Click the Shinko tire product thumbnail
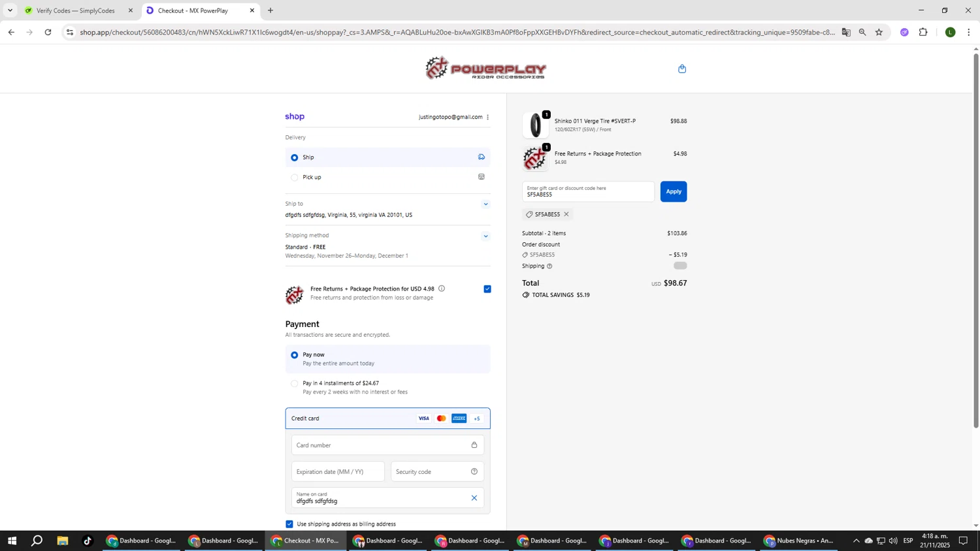This screenshot has height=551, width=980. pyautogui.click(x=536, y=125)
